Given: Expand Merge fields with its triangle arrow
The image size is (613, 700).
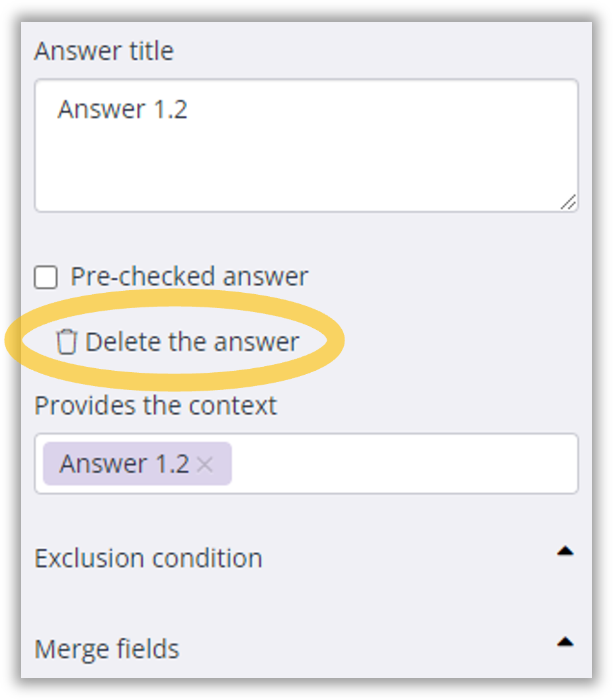Looking at the screenshot, I should (565, 642).
